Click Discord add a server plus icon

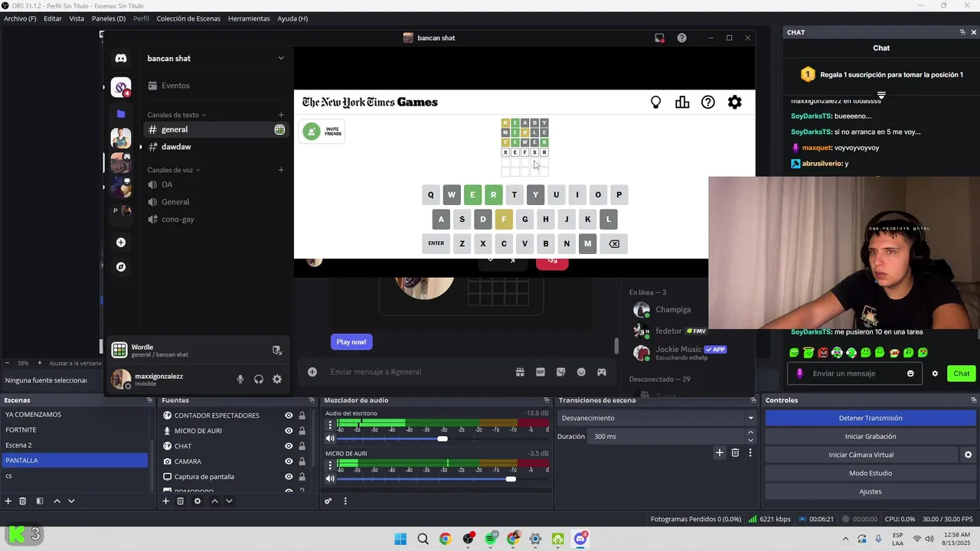pos(121,243)
